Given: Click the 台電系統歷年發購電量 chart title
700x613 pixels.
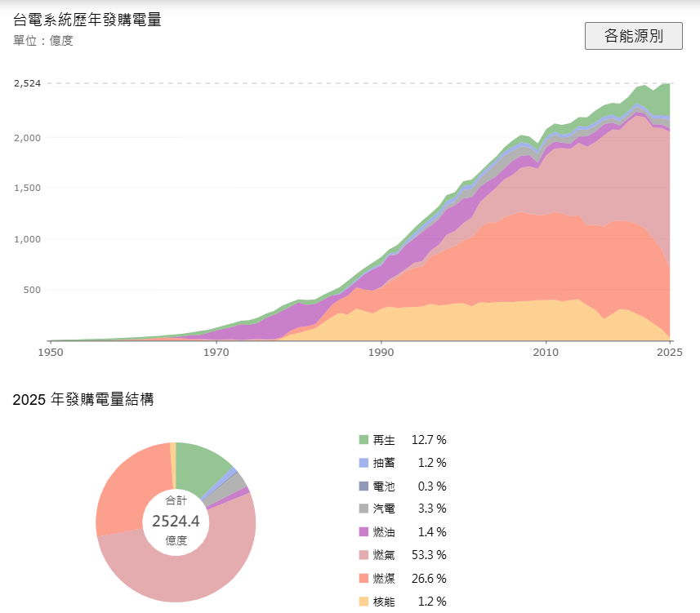Looking at the screenshot, I should pos(87,20).
